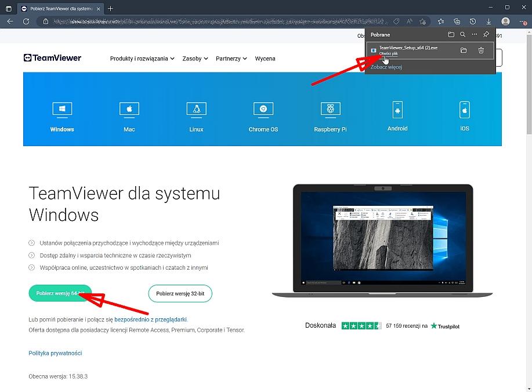
Task: Open the Favorites list icon
Action: (x=441, y=21)
